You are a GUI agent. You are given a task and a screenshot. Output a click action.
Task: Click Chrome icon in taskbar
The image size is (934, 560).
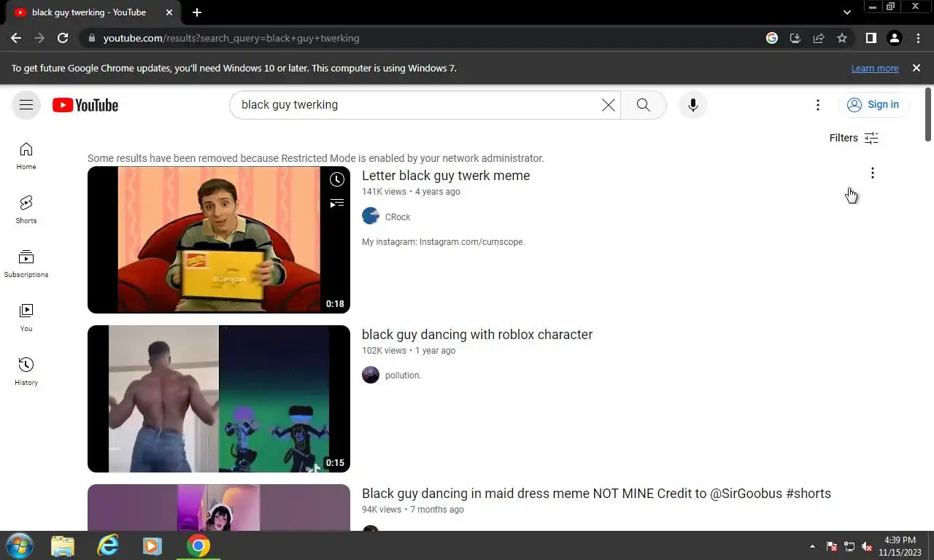click(x=198, y=545)
